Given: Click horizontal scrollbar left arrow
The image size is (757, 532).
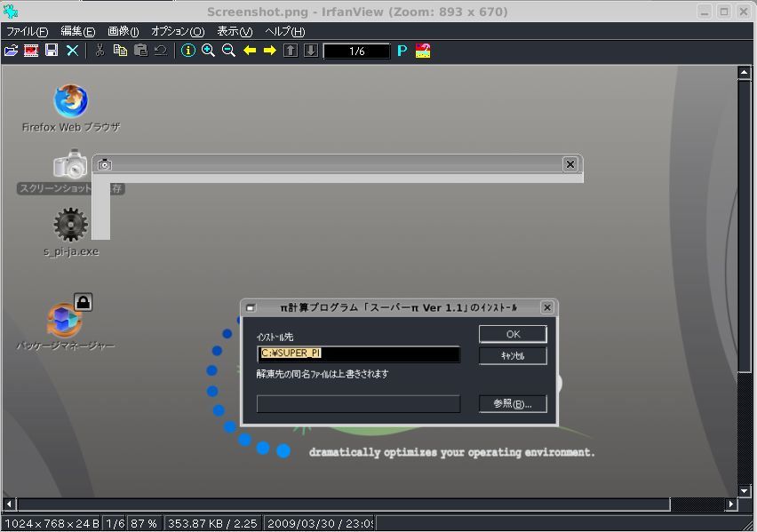Looking at the screenshot, I should pos(9,504).
